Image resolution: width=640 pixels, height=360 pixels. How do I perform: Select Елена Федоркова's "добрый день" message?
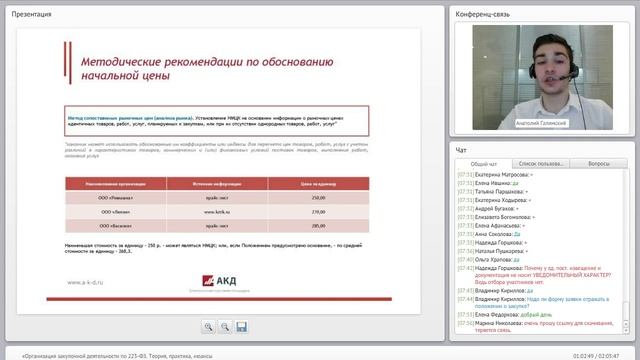[505, 315]
